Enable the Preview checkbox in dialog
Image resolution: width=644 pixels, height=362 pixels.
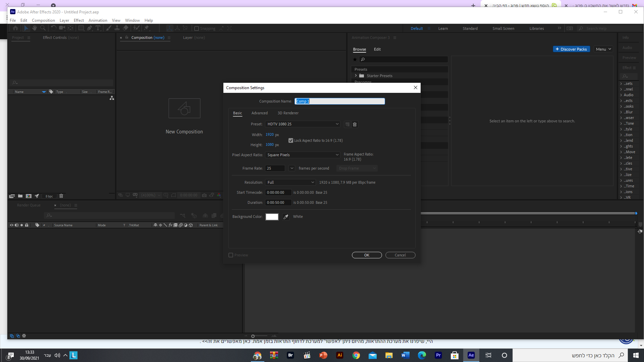[231, 255]
